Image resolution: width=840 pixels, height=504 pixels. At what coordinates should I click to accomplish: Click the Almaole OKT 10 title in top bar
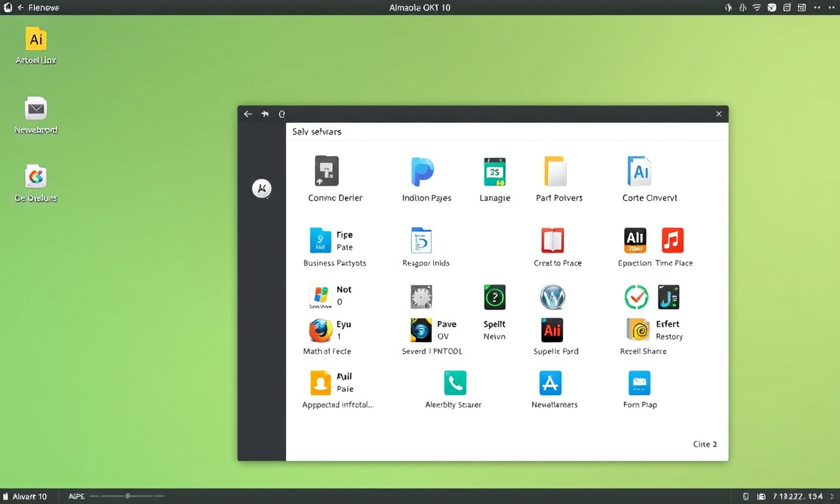coord(419,8)
